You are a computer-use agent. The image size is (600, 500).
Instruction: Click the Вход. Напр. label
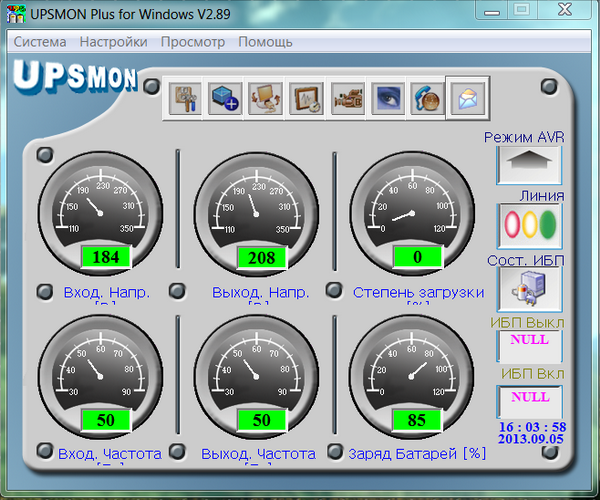[107, 292]
